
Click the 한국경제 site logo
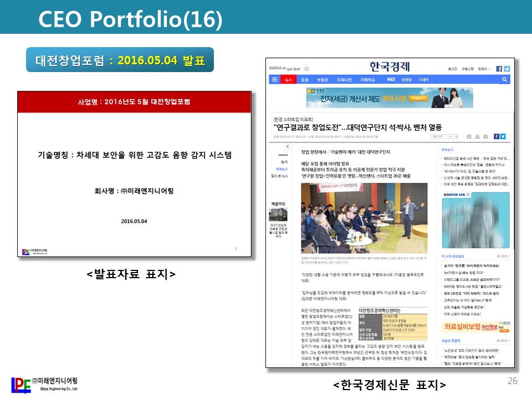[390, 66]
